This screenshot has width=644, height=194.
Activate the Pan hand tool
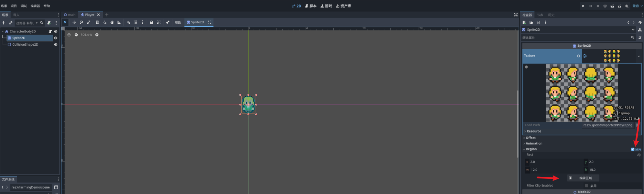pyautogui.click(x=112, y=22)
